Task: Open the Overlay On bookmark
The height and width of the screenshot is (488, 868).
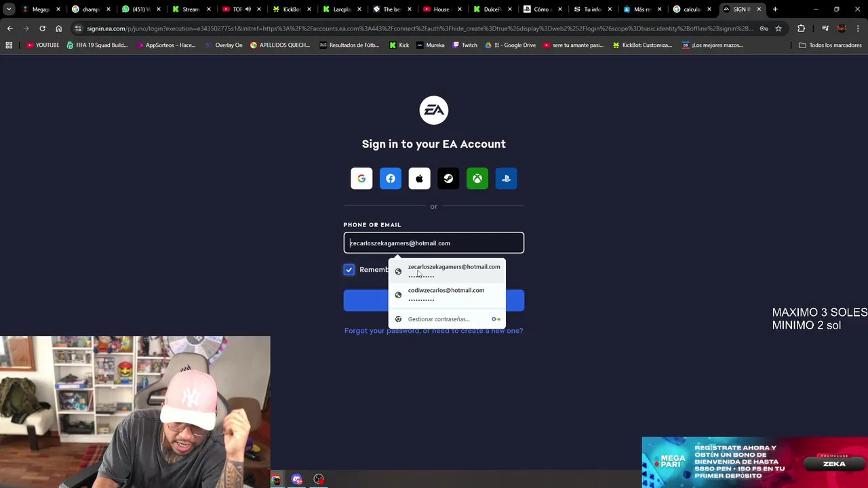Action: 223,45
